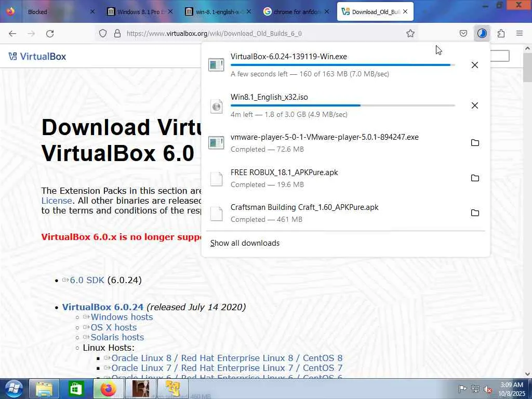Viewport: 532px width, 399px height.
Task: Click the forward navigation arrow
Action: (x=31, y=33)
